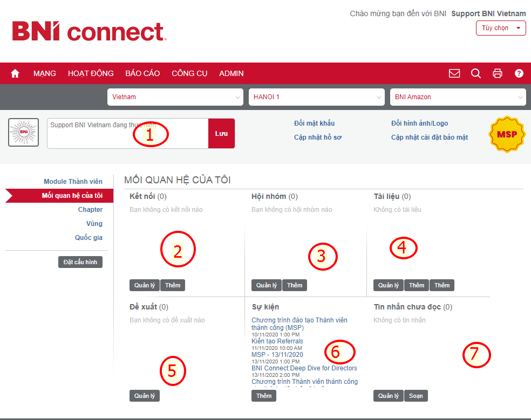Click the red Lưu button
Viewport: 531px width, 420px height.
point(221,133)
